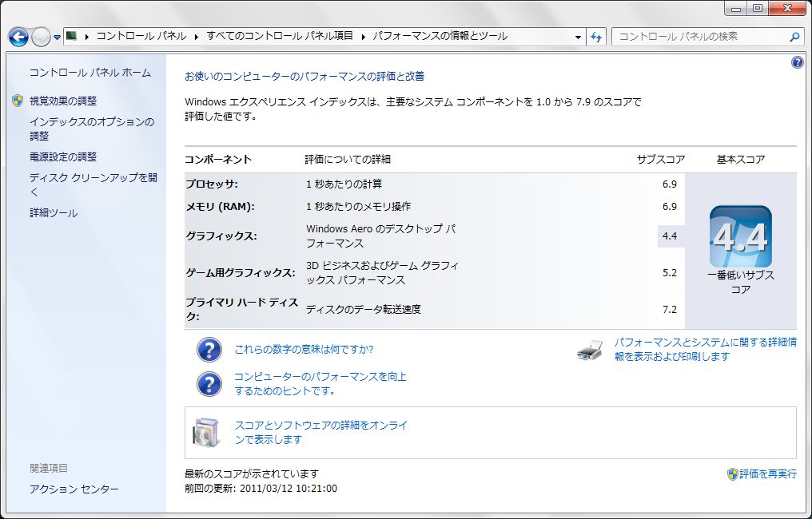The height and width of the screenshot is (519, 812).
Task: Click question icon beside これらの数字の意味は何ですか
Action: (209, 350)
